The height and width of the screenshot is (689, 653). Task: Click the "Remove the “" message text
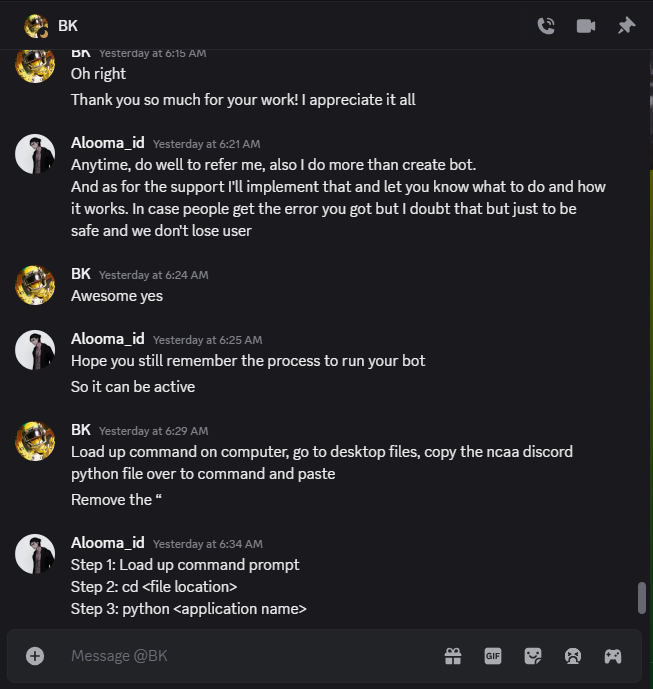pos(111,499)
